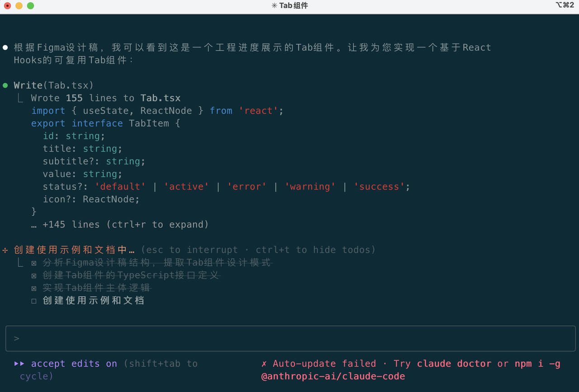Expand the +145 lines collapsed code
The image size is (579, 392).
[120, 225]
